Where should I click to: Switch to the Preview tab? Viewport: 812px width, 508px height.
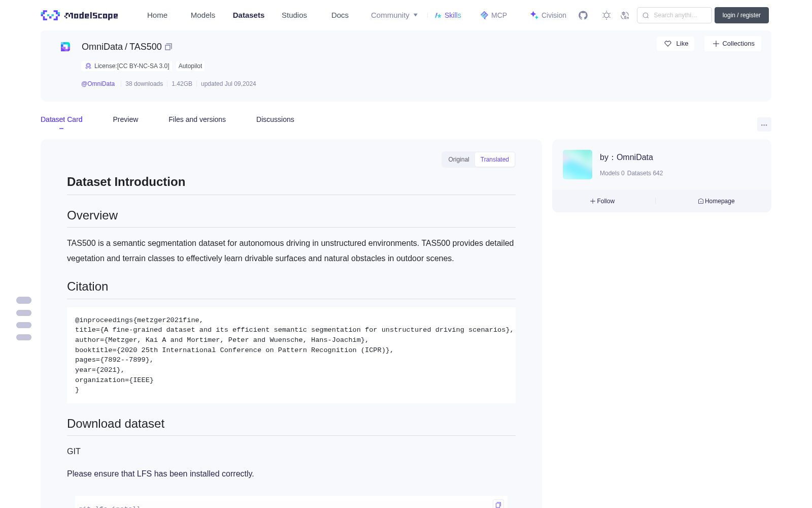125,119
